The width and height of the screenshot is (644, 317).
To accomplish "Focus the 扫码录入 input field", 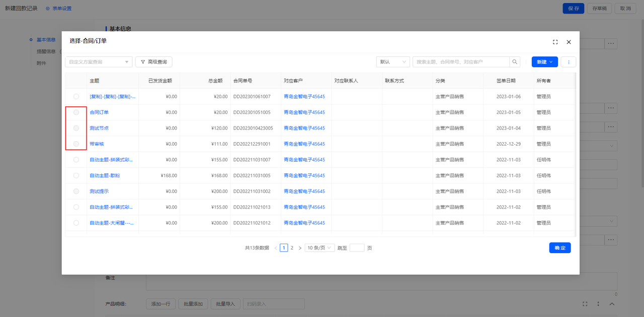I will pyautogui.click(x=274, y=304).
